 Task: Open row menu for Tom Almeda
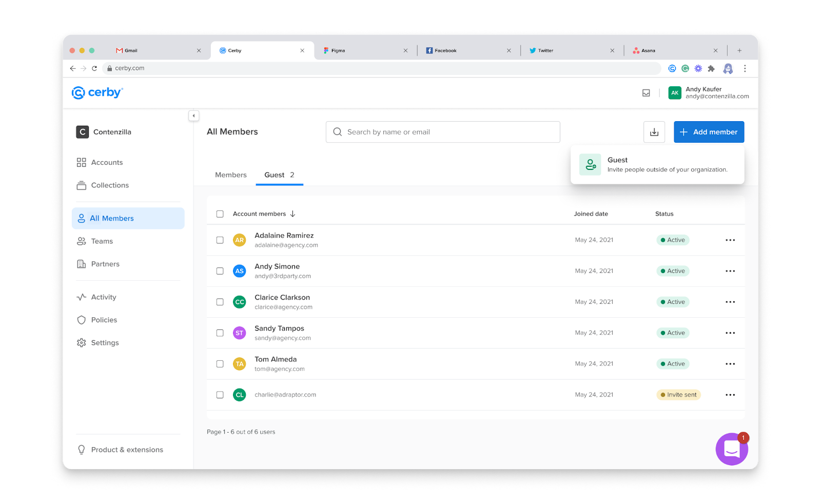point(730,364)
